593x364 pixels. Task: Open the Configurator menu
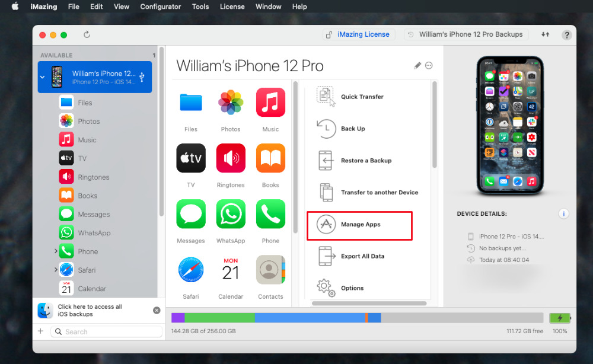tap(160, 7)
